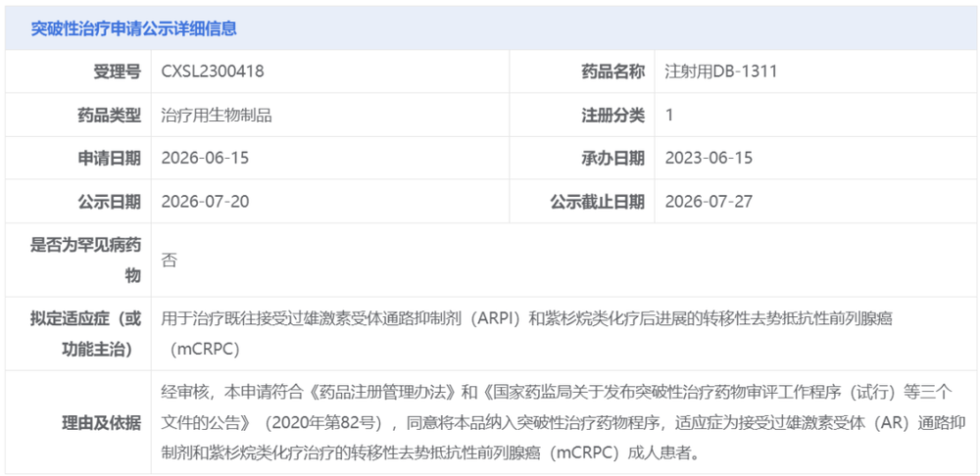Click the 药品类型 label
The height and width of the screenshot is (476, 980).
coord(110,115)
